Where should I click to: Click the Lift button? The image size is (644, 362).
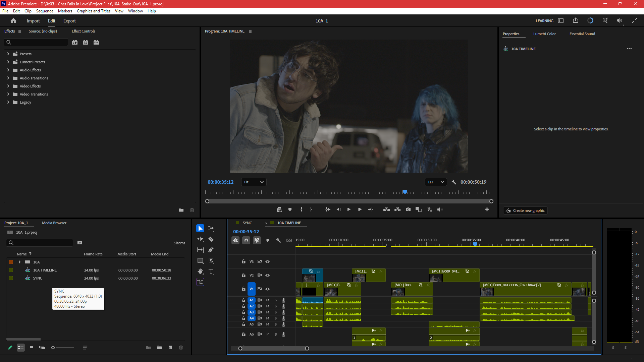386,209
